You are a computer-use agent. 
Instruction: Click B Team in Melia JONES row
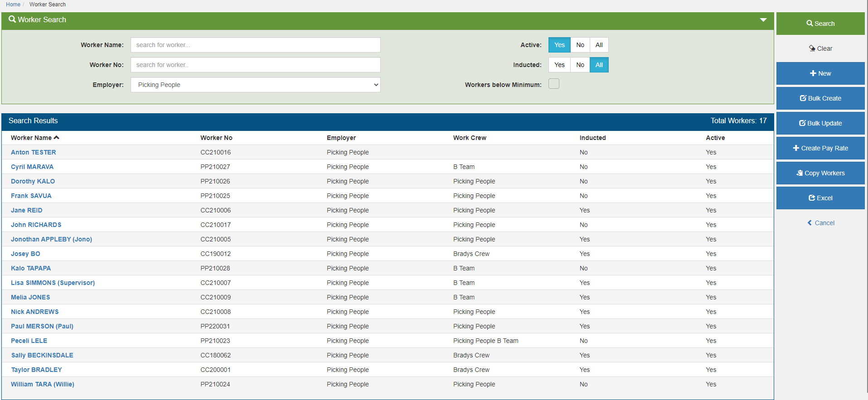tap(464, 297)
